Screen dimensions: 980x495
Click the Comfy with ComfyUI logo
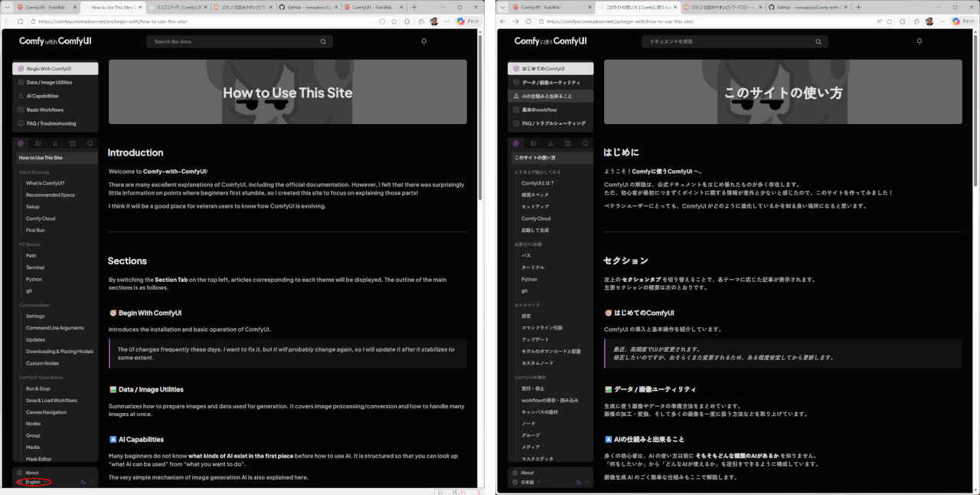[54, 41]
